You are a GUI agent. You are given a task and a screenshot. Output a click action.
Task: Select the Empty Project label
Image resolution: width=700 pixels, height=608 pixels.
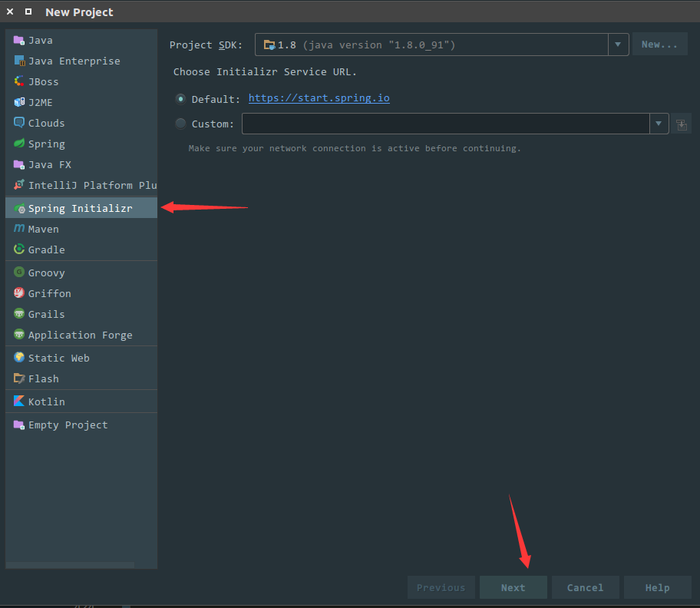(68, 425)
